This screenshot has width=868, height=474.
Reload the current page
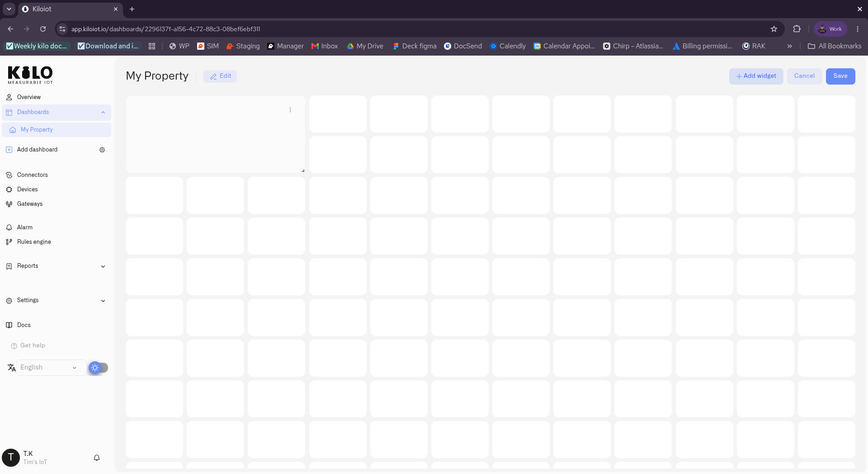[x=43, y=29]
